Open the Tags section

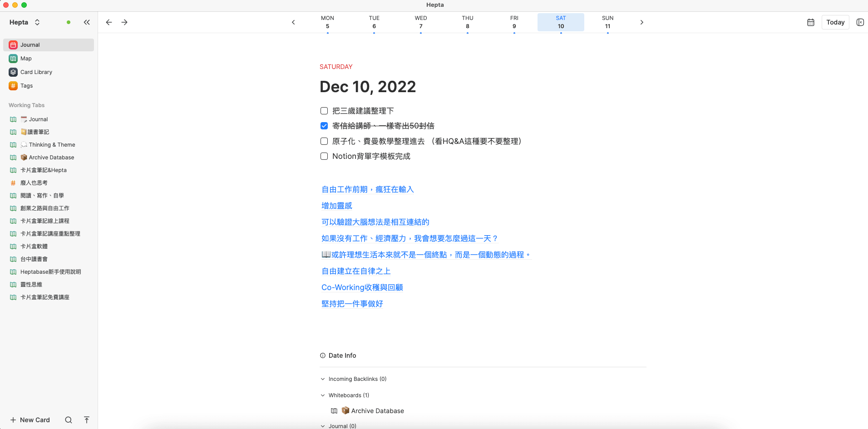pyautogui.click(x=26, y=85)
